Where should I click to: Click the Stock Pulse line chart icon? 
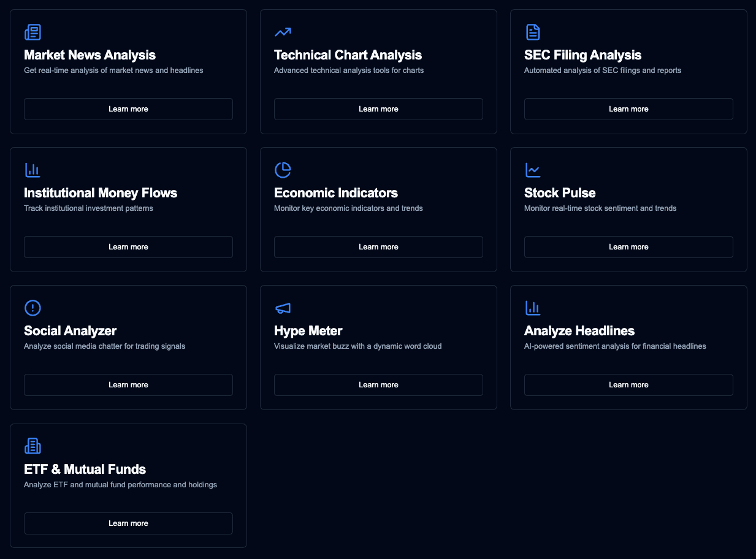click(533, 170)
